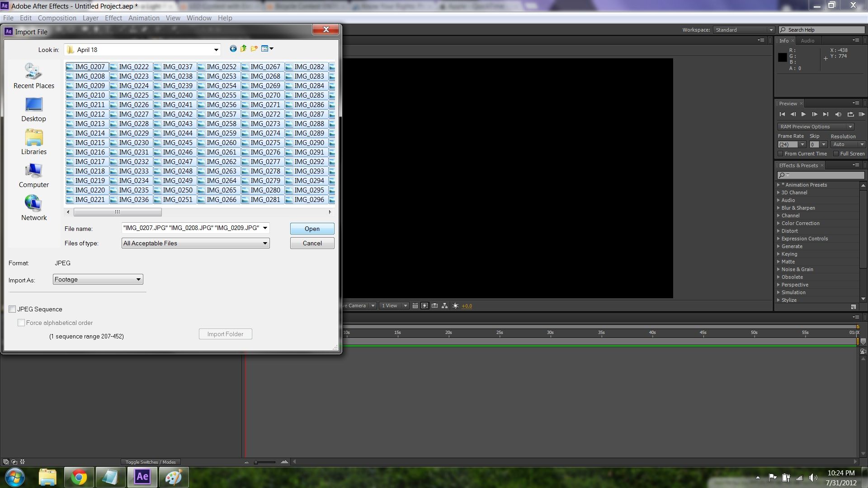
Task: Open the Files of type dropdown
Action: click(x=195, y=243)
